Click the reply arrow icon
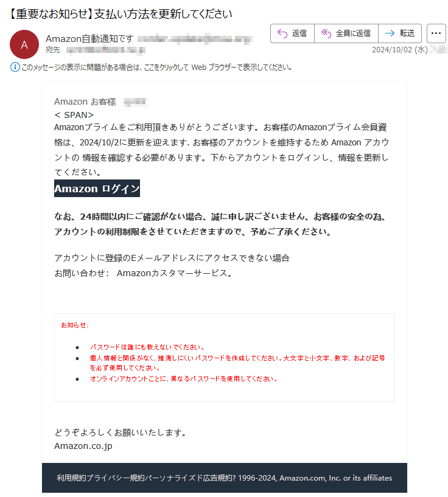This screenshot has width=448, height=497. coord(282,33)
